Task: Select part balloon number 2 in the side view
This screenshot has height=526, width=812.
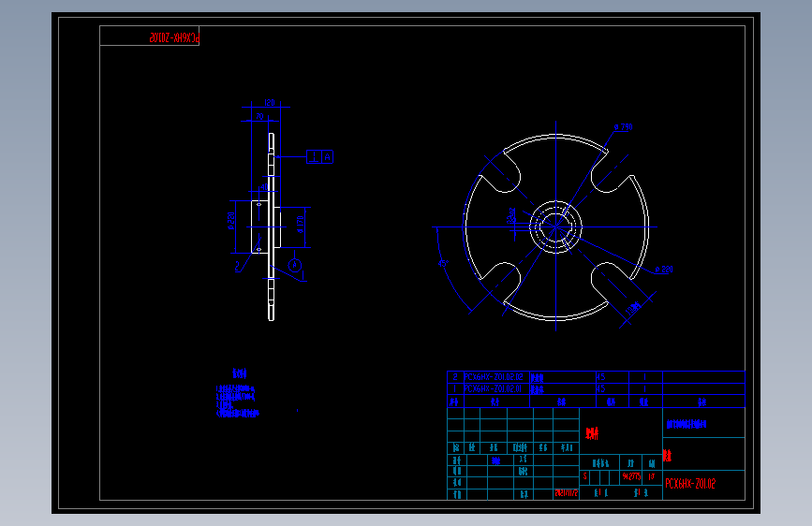Action: point(238,266)
